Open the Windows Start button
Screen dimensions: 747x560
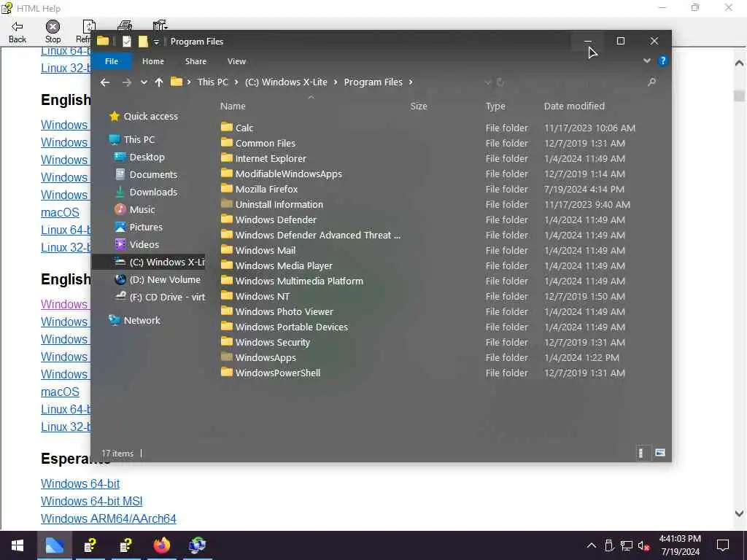[18, 545]
